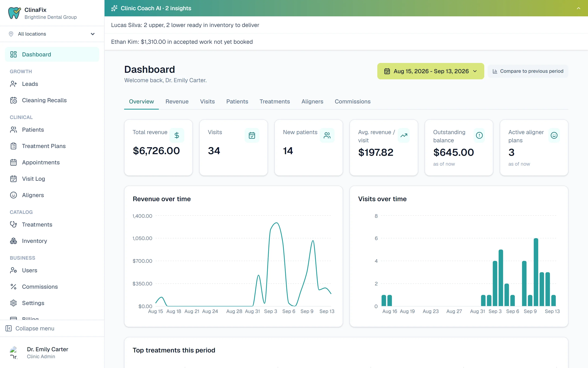Open the Lucas Silva inventory insight
This screenshot has height=368, width=588.
pos(346,25)
